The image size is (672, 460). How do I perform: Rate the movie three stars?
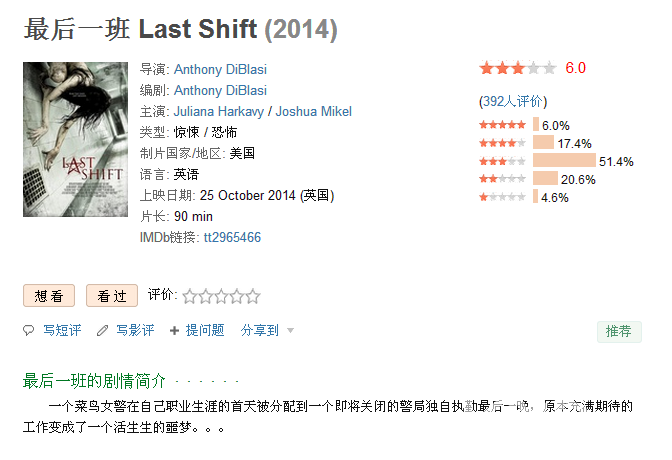coord(221,296)
